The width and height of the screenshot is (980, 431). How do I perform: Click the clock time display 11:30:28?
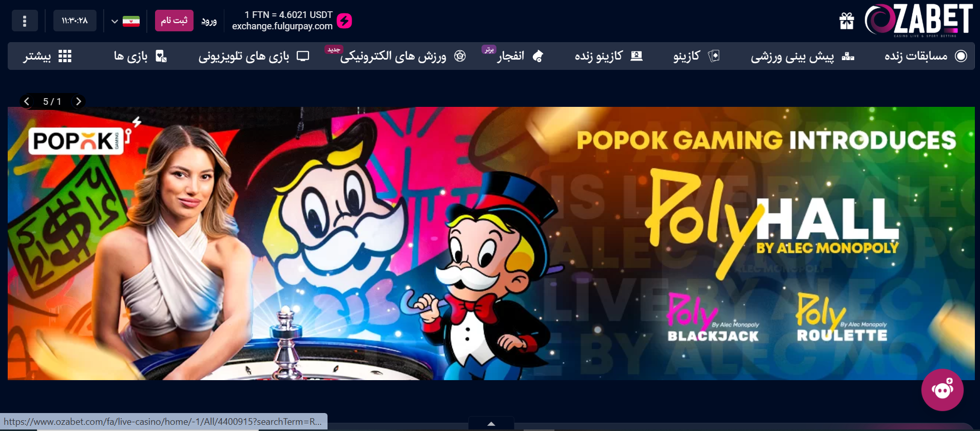75,21
